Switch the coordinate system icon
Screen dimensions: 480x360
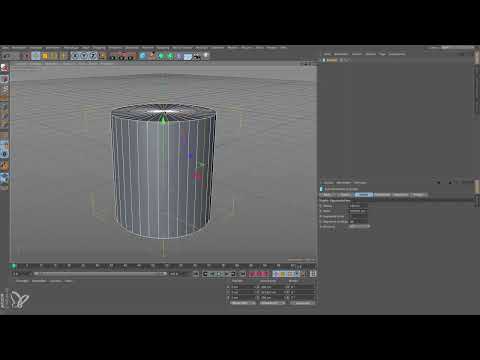tap(102, 56)
